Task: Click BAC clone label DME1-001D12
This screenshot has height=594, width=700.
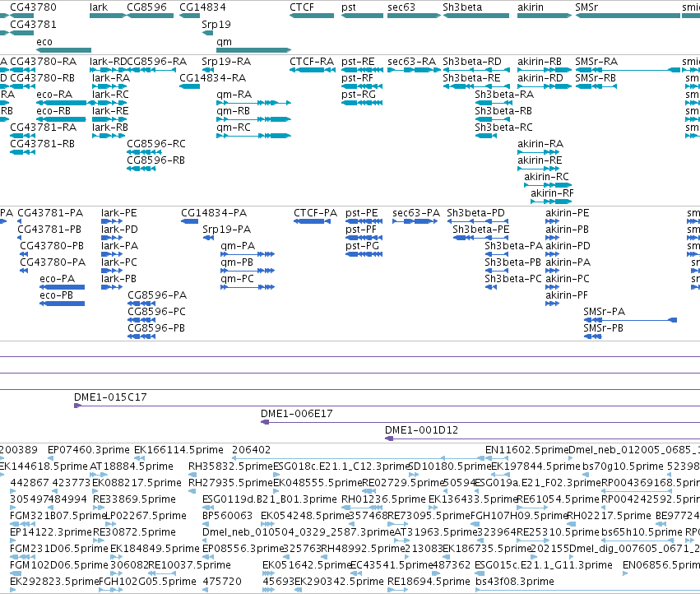Action: [x=421, y=430]
